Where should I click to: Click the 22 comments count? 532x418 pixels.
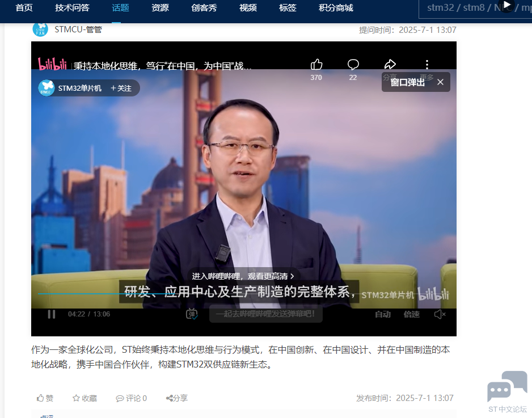[x=353, y=77]
